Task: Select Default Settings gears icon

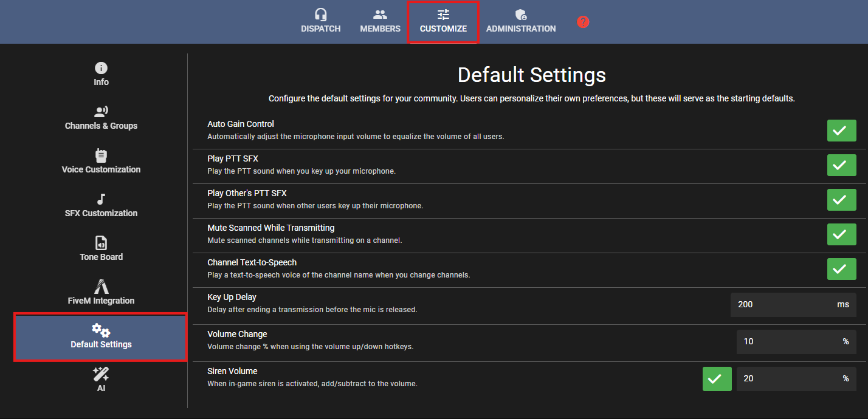Action: coord(101,330)
